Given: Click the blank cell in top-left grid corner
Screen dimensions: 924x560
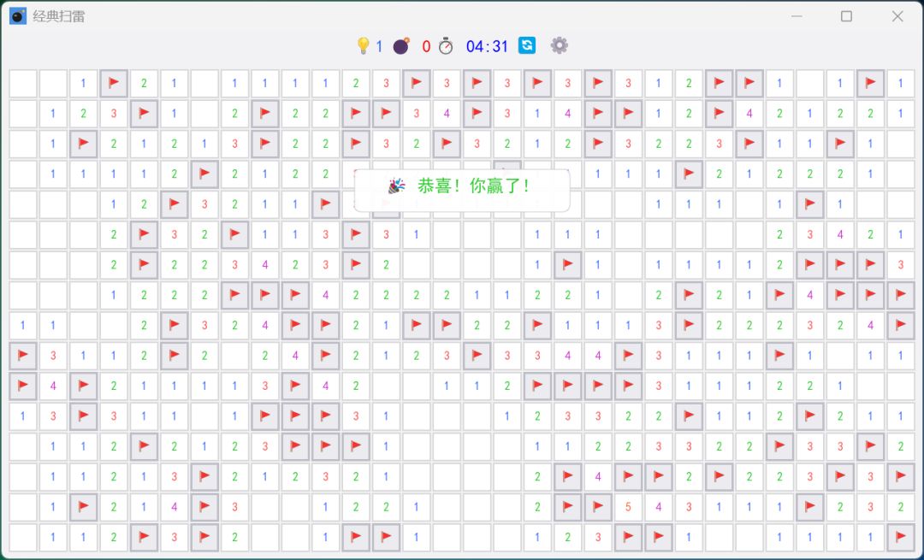Looking at the screenshot, I should click(23, 83).
